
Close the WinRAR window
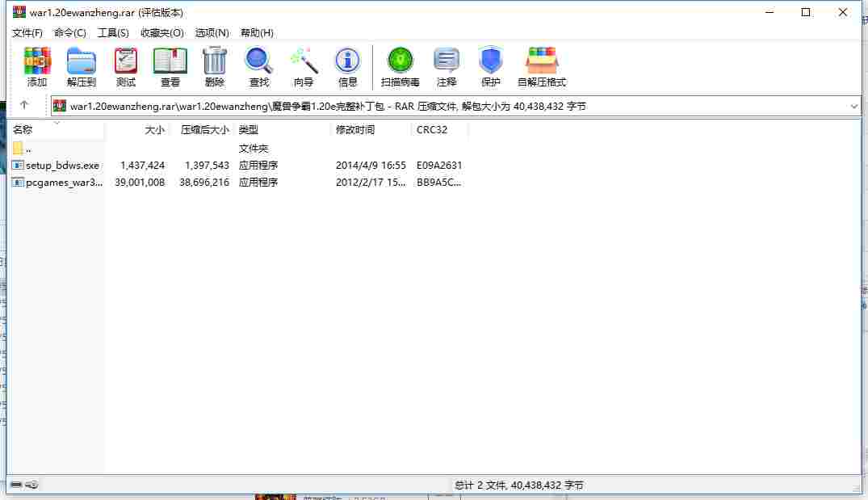point(842,12)
